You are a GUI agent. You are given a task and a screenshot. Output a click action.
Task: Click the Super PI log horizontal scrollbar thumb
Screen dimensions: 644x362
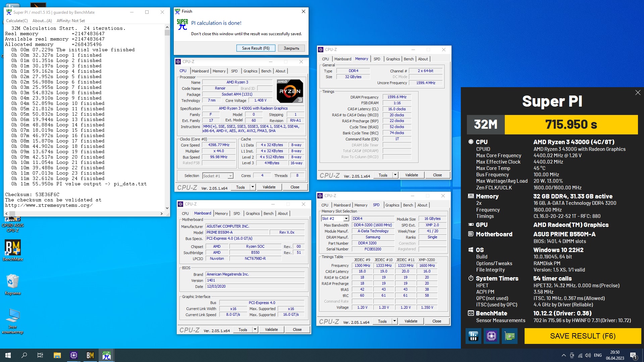coord(12,214)
